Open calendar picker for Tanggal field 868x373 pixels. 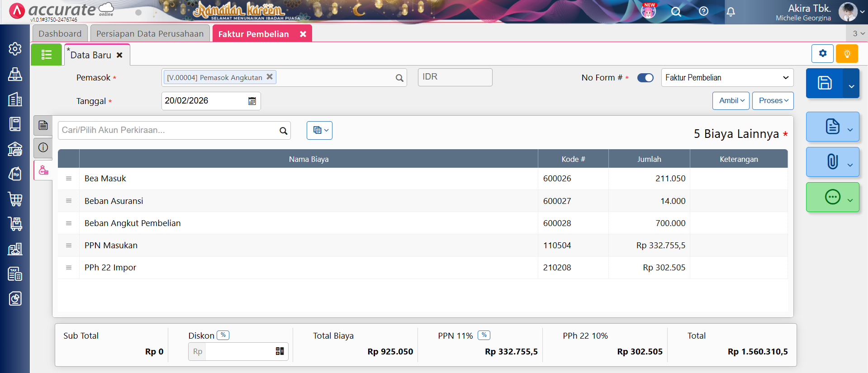pos(252,101)
